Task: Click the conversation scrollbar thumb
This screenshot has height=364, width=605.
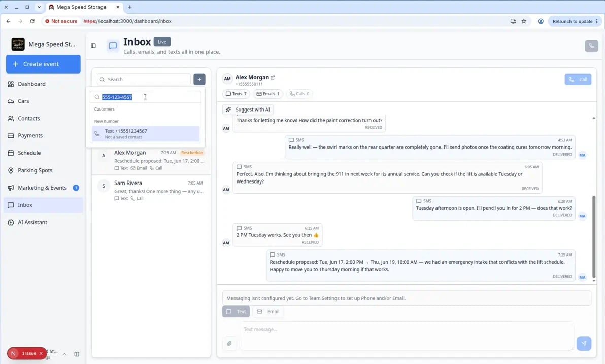Action: point(594,236)
